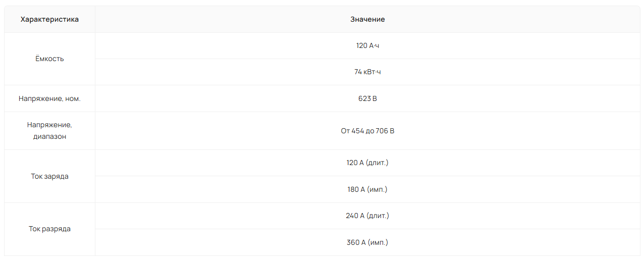Click the number 706 in voltage range
644x261 pixels.
(x=382, y=131)
